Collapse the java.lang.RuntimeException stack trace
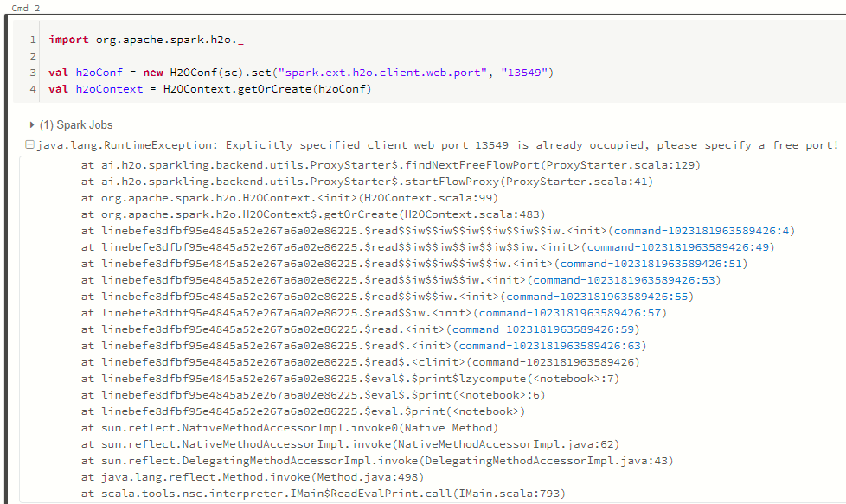The image size is (846, 504). coord(31,144)
